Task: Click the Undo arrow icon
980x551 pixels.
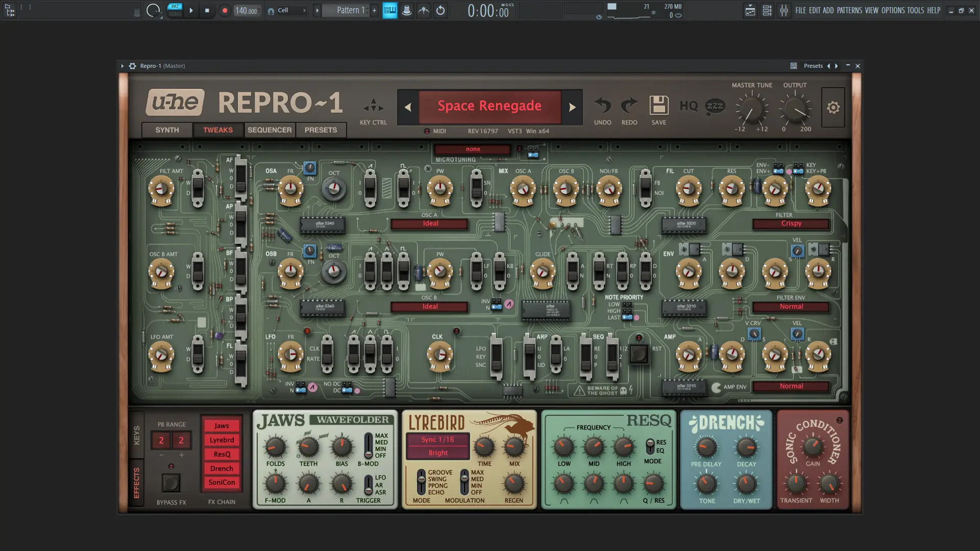Action: coord(602,106)
